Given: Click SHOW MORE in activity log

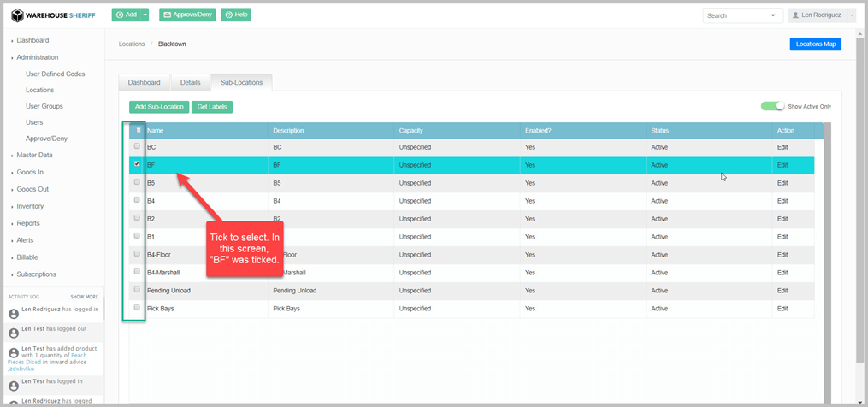Looking at the screenshot, I should [84, 297].
